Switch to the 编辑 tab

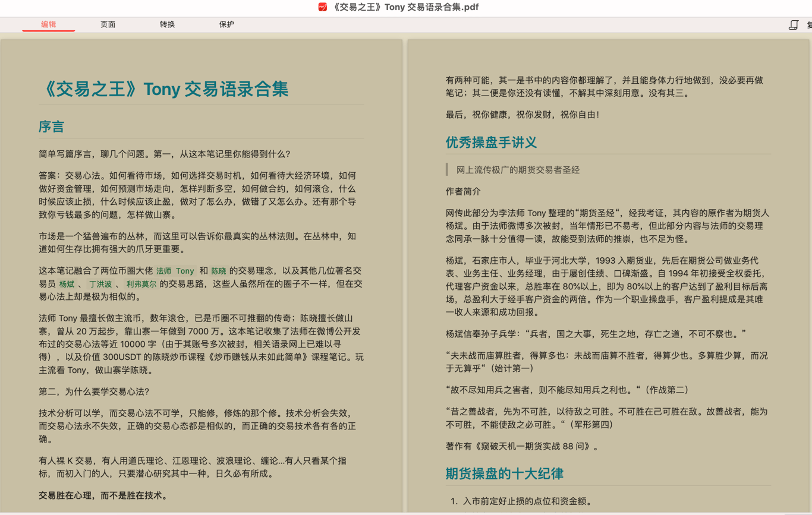[x=49, y=24]
